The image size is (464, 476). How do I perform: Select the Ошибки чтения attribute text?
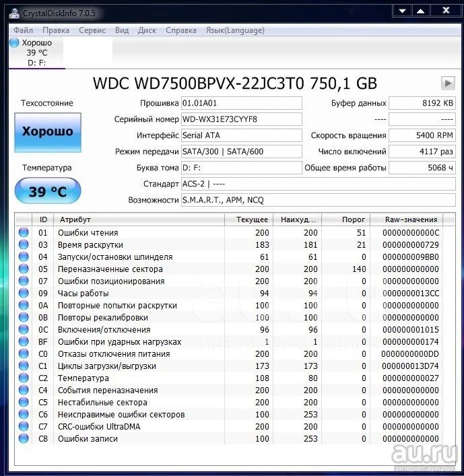click(88, 233)
